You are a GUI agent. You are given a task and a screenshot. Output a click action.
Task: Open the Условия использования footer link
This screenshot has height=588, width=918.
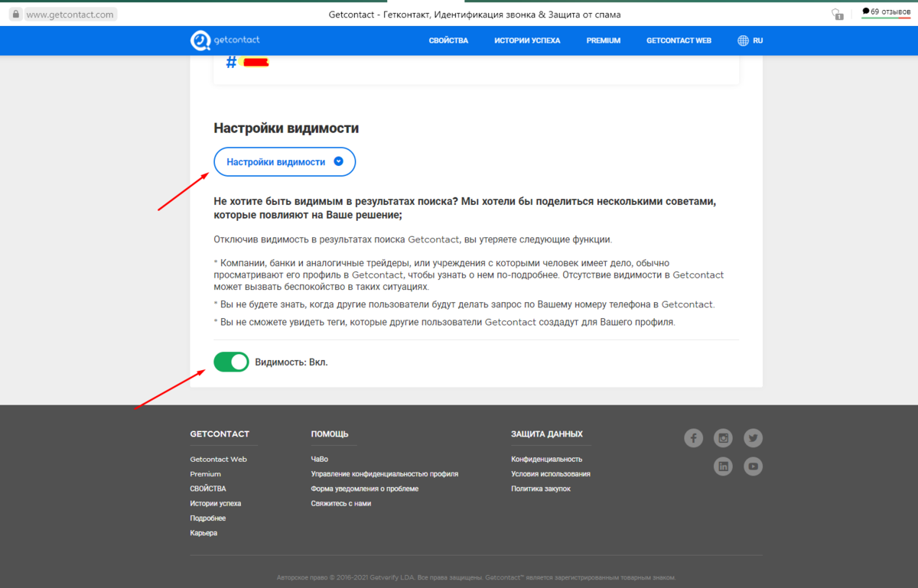pyautogui.click(x=550, y=474)
